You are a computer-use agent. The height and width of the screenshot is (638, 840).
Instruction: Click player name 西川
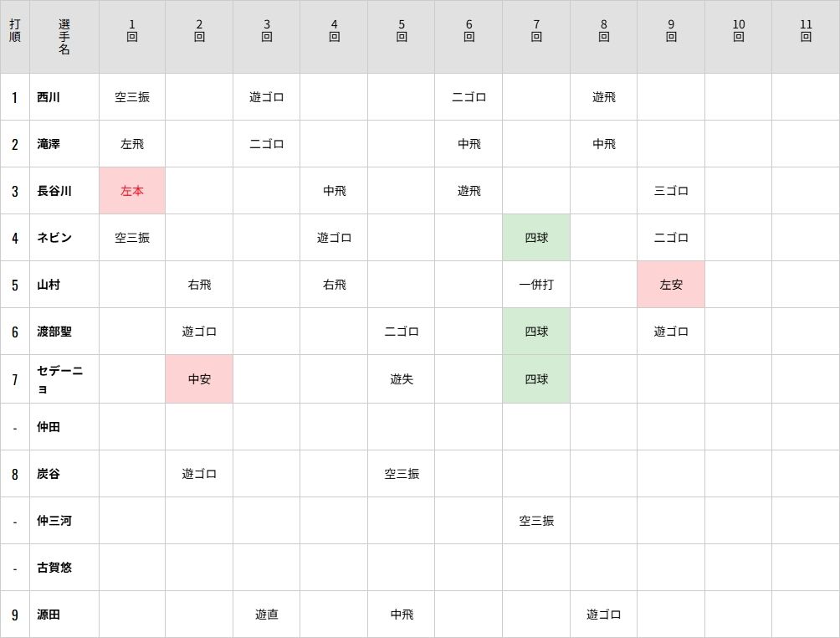tap(49, 97)
